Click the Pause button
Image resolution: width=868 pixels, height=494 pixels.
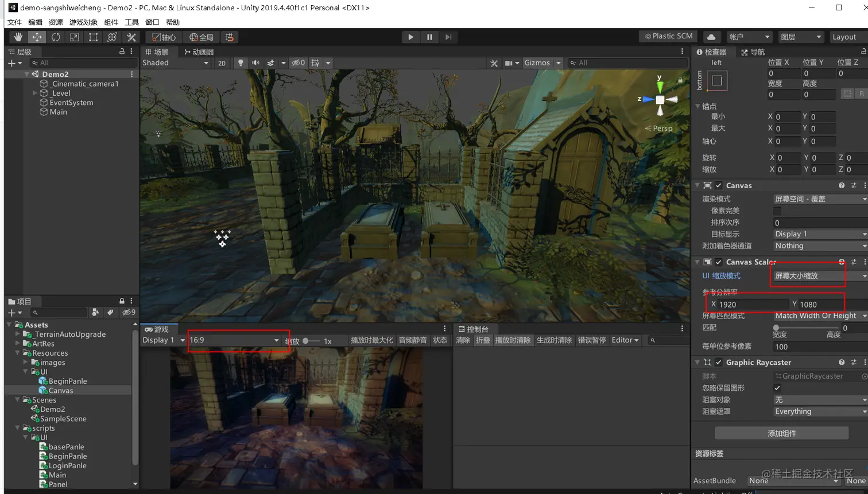pos(429,37)
